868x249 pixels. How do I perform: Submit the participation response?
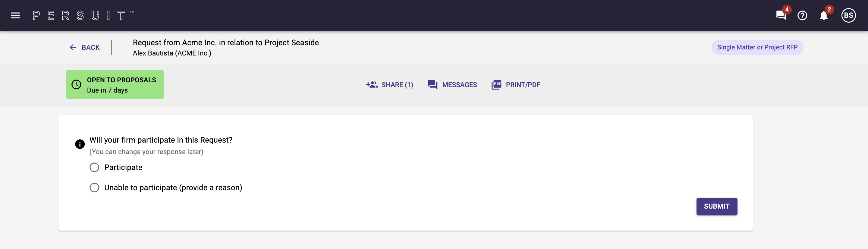click(x=717, y=206)
